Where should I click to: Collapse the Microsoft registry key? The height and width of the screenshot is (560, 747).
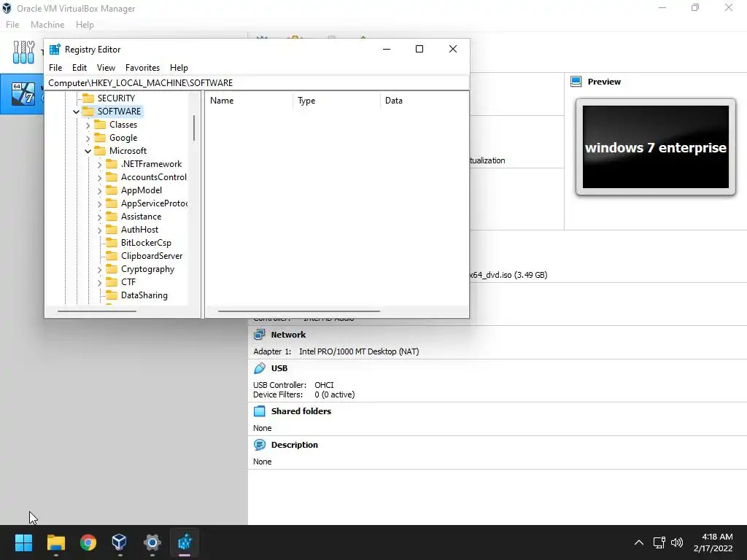(x=88, y=151)
